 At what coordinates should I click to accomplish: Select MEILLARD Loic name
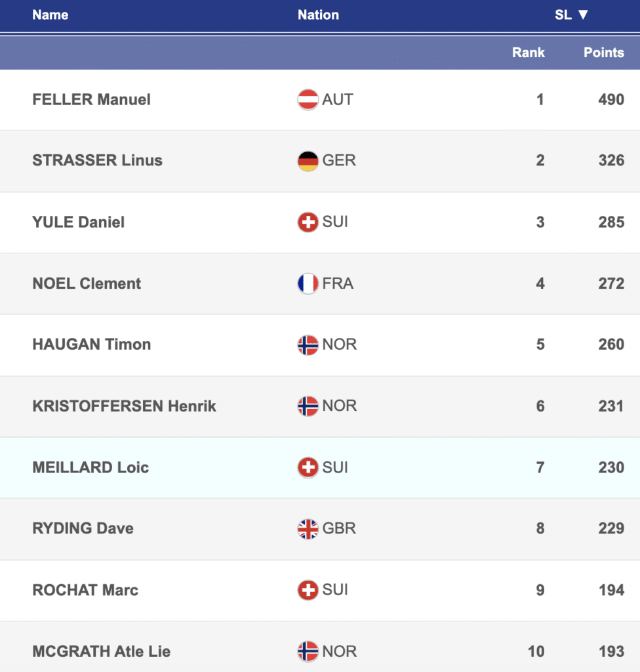pyautogui.click(x=90, y=467)
